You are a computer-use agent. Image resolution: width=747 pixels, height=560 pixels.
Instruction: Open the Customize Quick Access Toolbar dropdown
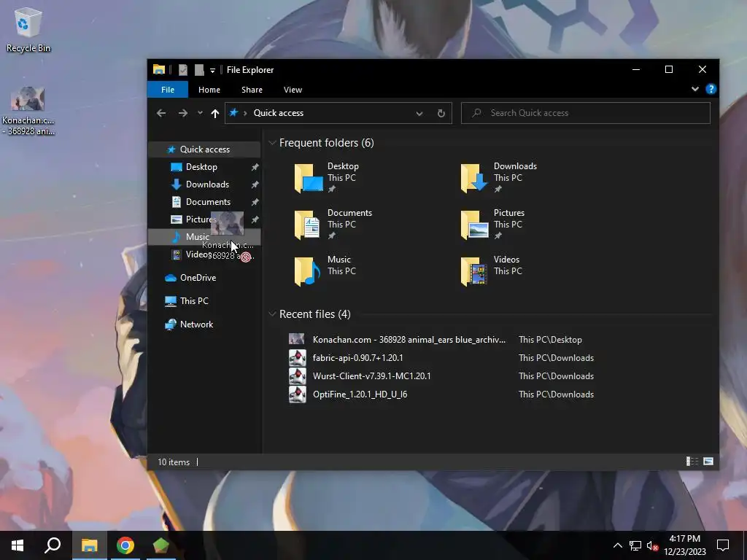[212, 71]
